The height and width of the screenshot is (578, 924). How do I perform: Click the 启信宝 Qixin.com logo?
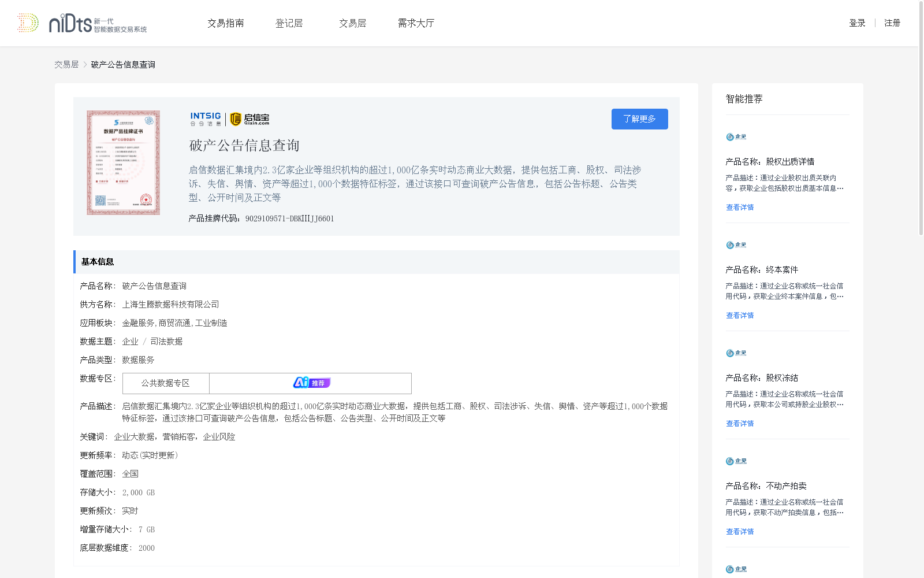point(250,119)
